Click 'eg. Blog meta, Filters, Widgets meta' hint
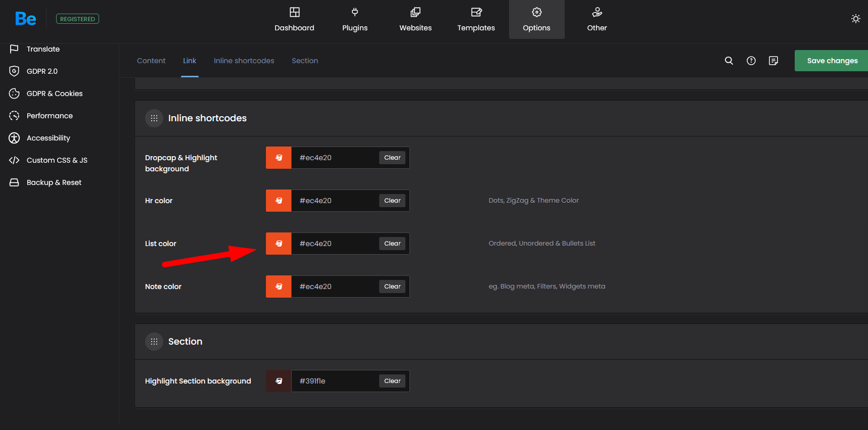 pos(547,286)
